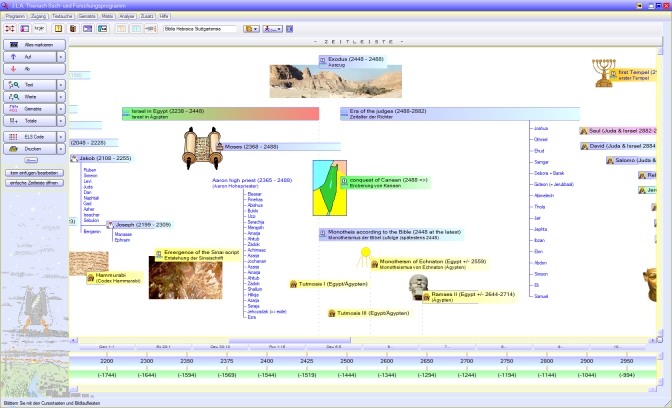This screenshot has width=672, height=408.
Task: Click Ephraim under Joseph
Action: tap(122, 240)
